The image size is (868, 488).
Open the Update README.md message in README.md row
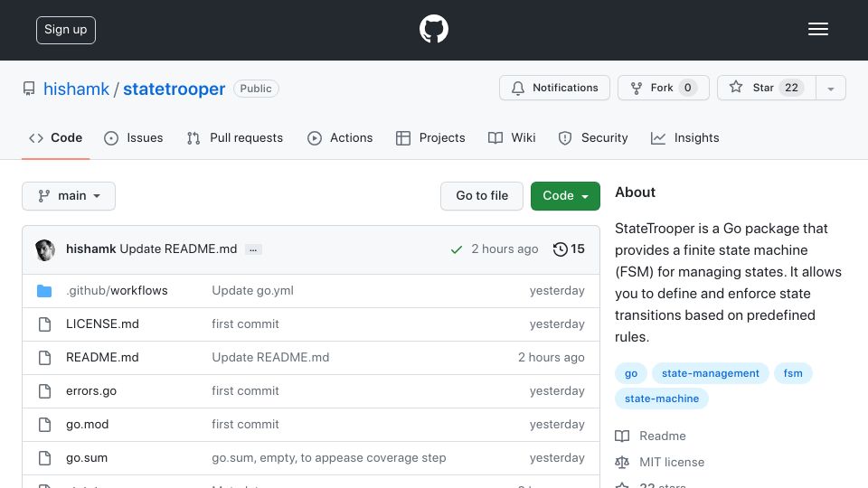[270, 358]
